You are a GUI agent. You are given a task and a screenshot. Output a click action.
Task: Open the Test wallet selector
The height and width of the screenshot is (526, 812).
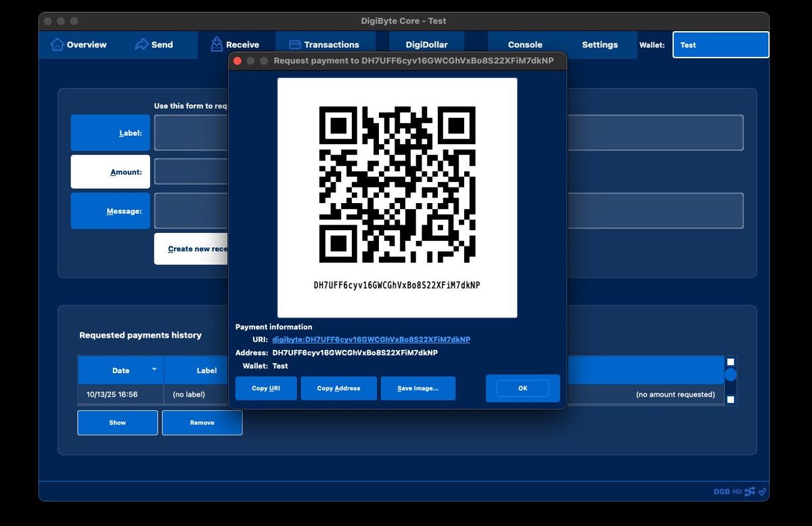[x=720, y=45]
